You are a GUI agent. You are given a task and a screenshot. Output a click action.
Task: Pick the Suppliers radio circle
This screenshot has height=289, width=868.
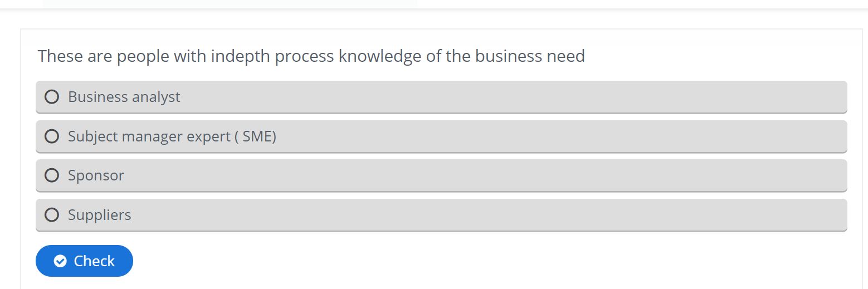point(52,215)
